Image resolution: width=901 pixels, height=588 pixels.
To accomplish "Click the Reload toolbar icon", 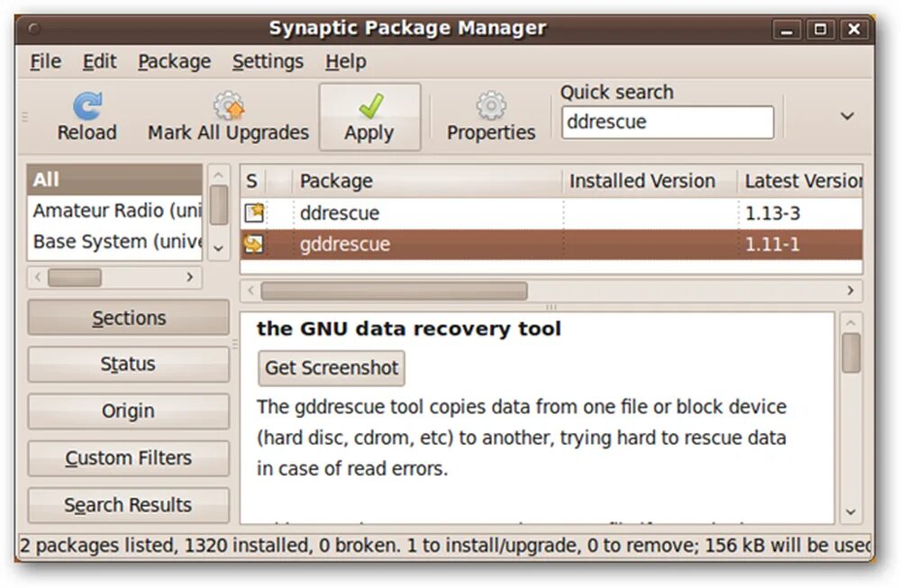I will coord(86,105).
